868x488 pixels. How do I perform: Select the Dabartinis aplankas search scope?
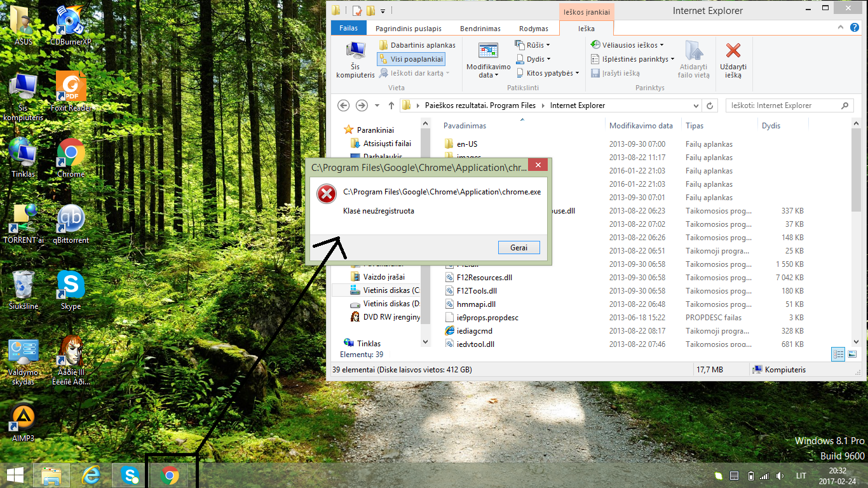(x=417, y=45)
